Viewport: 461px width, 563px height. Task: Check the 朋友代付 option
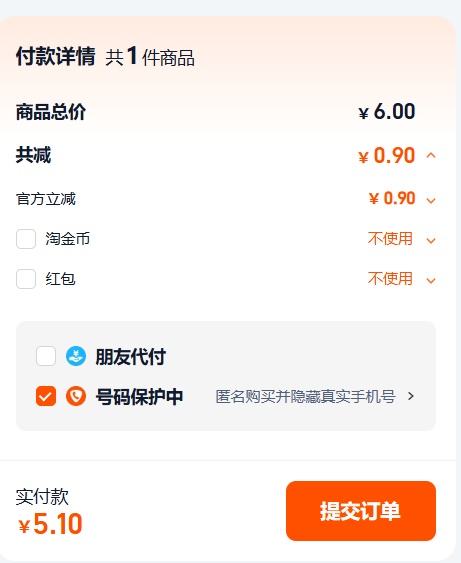click(x=46, y=356)
